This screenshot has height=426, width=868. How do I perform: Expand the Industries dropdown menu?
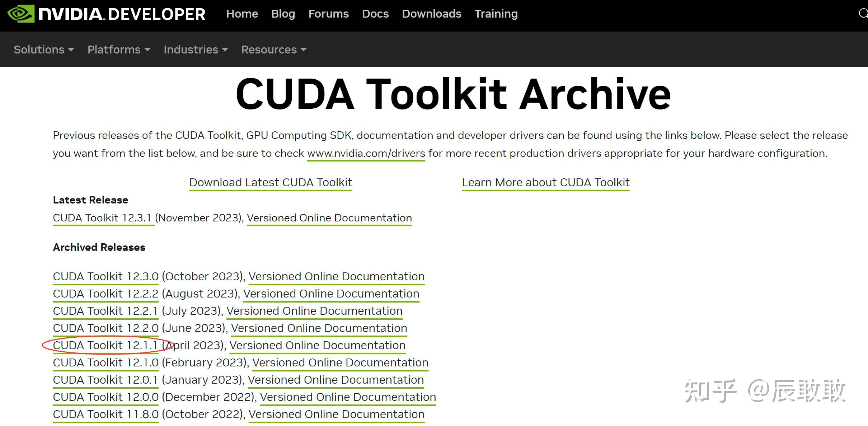coord(196,50)
